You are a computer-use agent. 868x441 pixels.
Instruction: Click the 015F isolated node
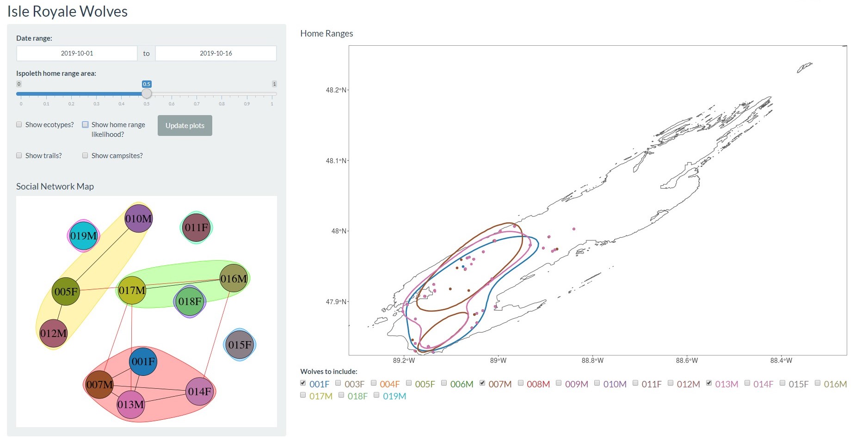pyautogui.click(x=240, y=345)
